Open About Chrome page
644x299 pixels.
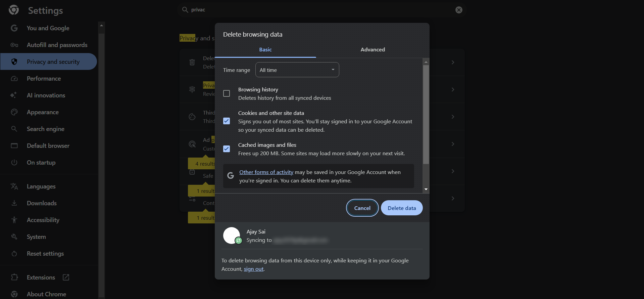[x=49, y=294]
